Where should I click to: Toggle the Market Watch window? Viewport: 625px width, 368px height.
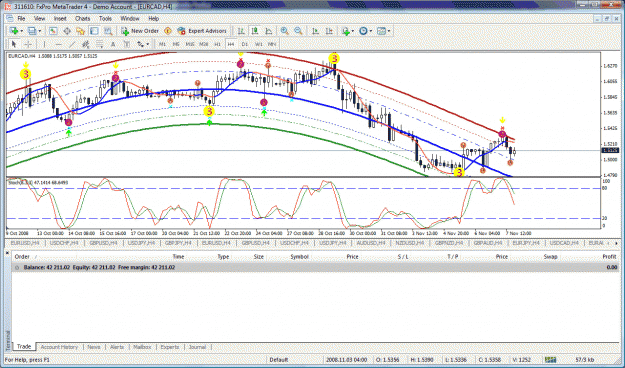[x=53, y=31]
